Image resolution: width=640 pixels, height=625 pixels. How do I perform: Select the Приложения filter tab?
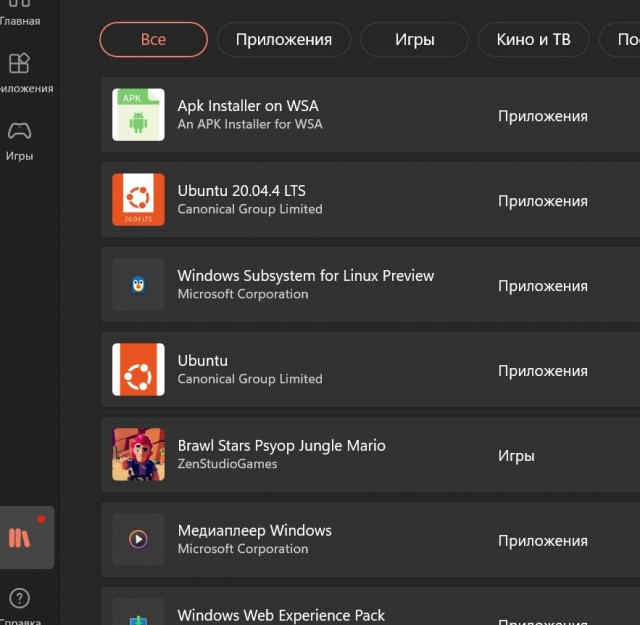coord(284,40)
